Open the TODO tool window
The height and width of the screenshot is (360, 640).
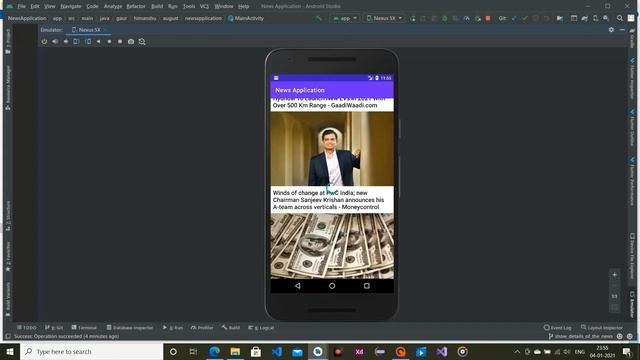tap(27, 327)
